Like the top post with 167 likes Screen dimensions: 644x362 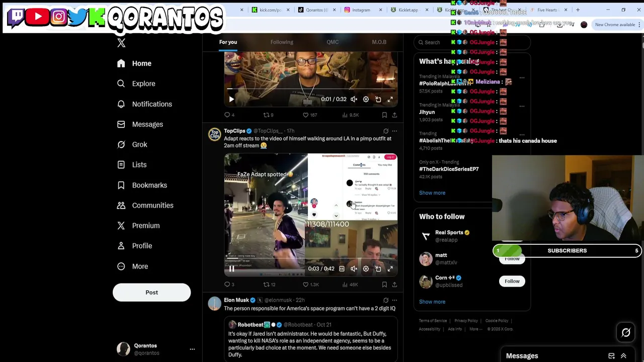click(x=310, y=115)
